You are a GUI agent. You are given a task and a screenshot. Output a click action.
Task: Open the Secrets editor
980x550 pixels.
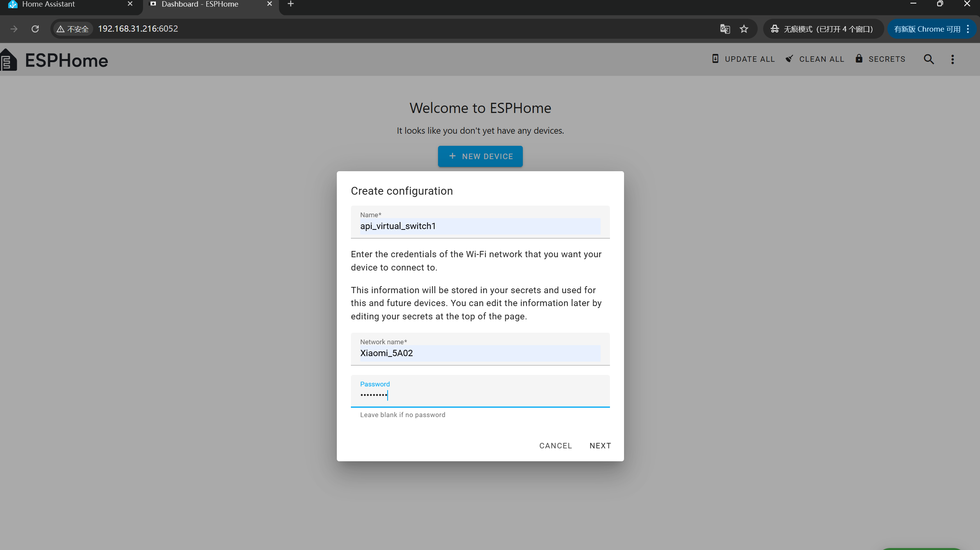coord(880,59)
